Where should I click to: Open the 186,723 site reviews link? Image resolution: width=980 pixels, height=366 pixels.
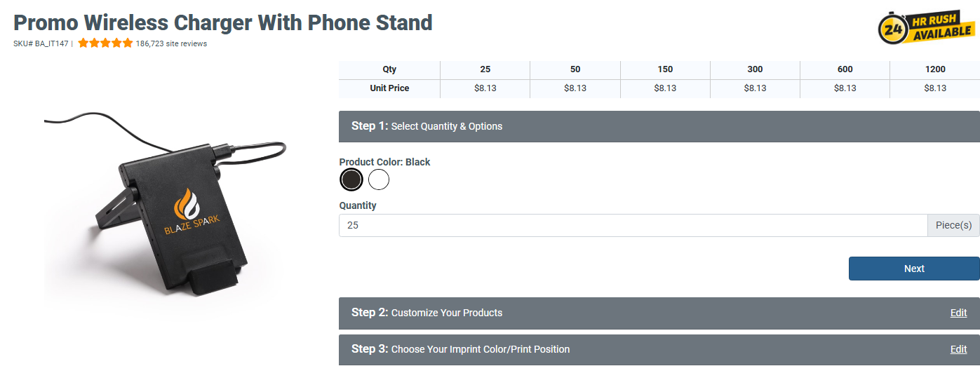pyautogui.click(x=171, y=43)
